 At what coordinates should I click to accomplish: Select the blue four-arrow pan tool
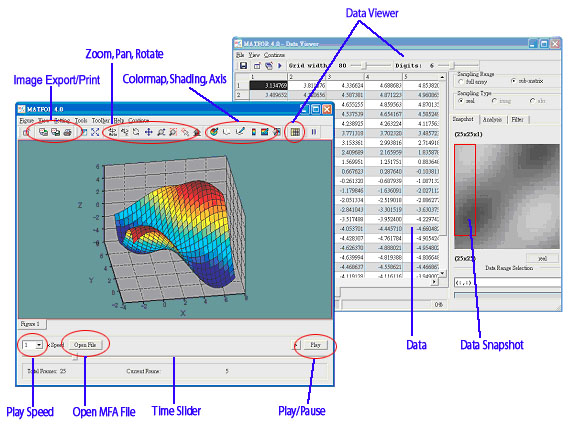[149, 132]
